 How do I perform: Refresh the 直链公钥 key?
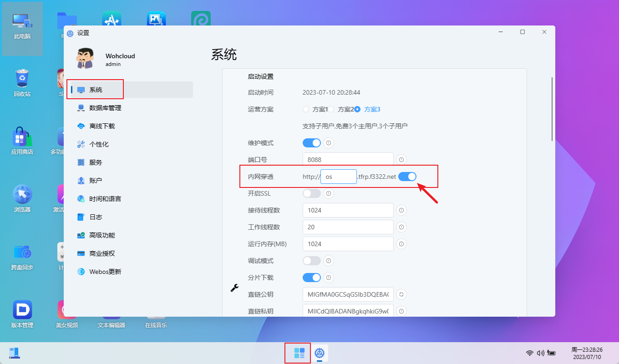point(401,294)
